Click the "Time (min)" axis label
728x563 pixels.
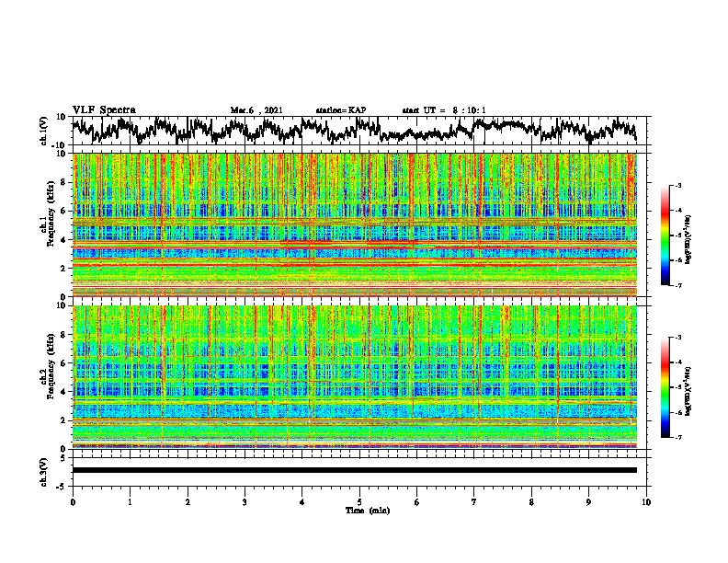click(368, 511)
